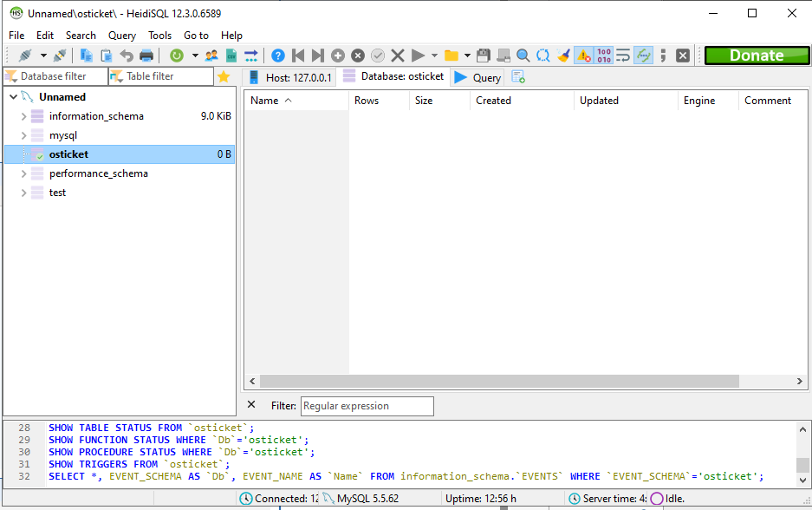
Task: Click the Paste toolbar icon
Action: click(x=107, y=56)
